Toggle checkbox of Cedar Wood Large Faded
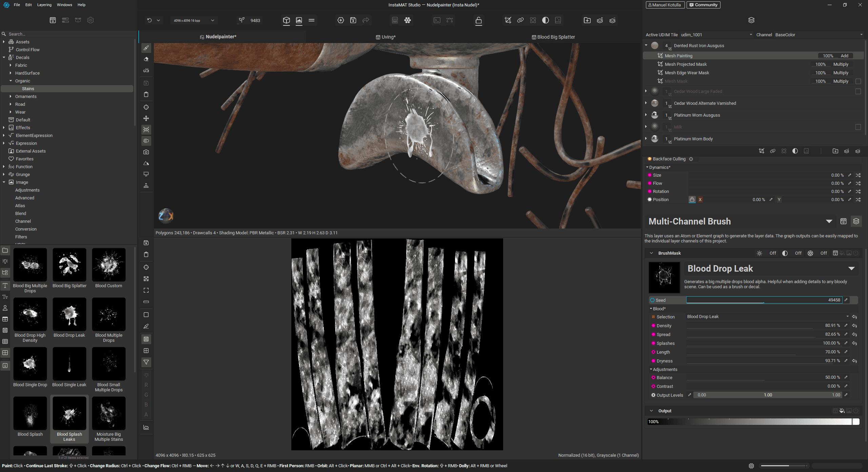The height and width of the screenshot is (472, 868). tap(858, 92)
